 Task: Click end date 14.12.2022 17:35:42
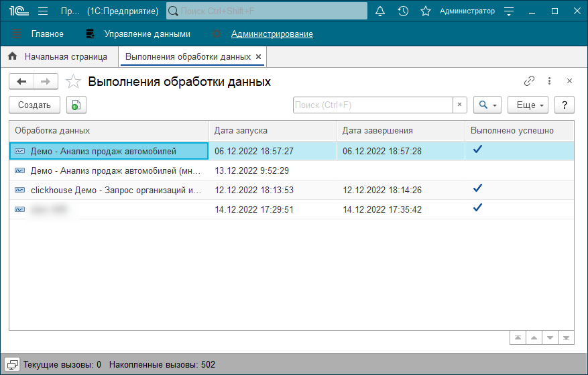pos(382,209)
